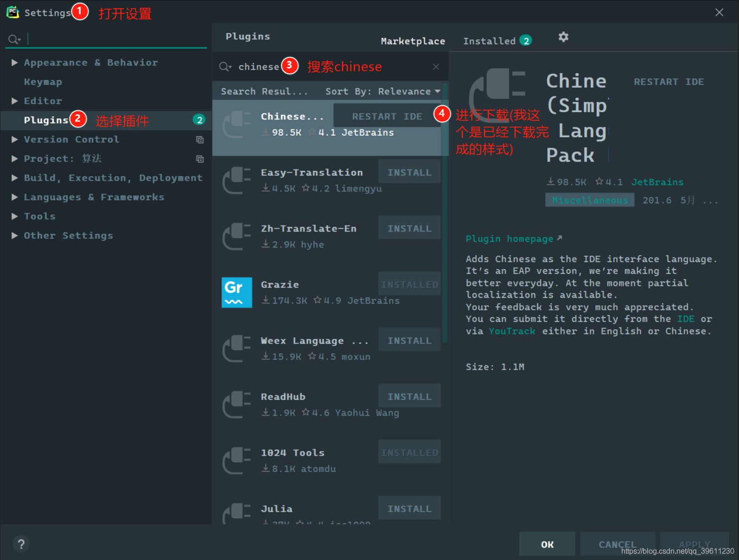Screen dimensions: 739x560
Task: Open the JetBrains vendor link in details
Action: coord(657,182)
